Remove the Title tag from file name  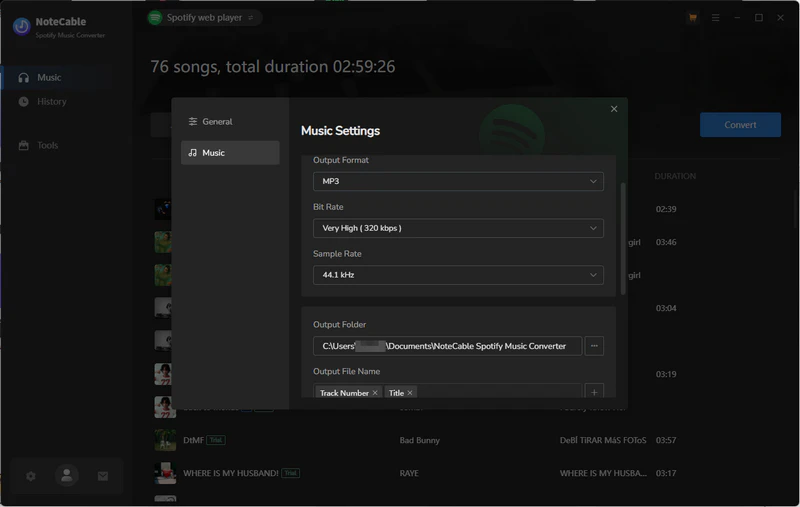410,393
